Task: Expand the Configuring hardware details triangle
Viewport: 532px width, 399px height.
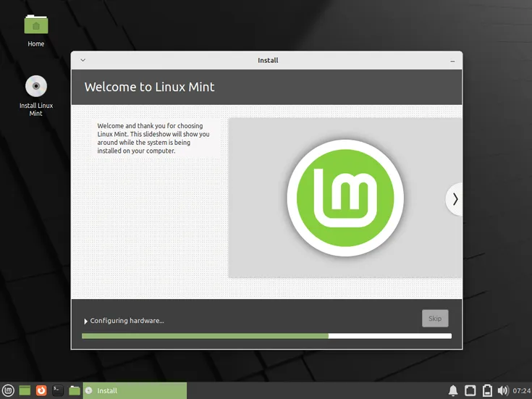Action: click(x=86, y=321)
